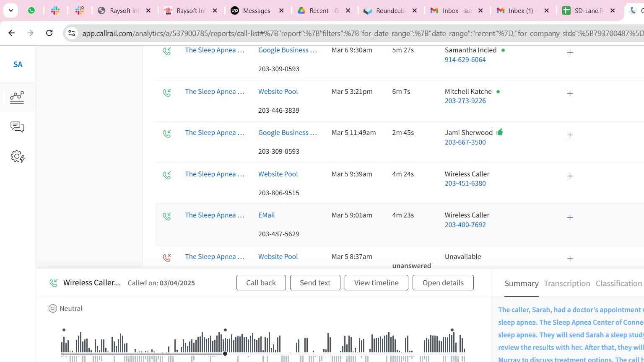Open phone number 203-273-9226
644x362 pixels.
(x=465, y=101)
